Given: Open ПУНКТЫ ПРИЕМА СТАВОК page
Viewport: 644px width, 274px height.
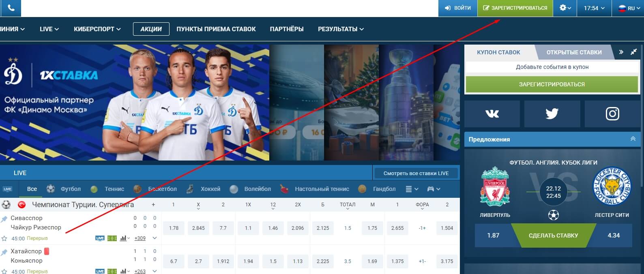Looking at the screenshot, I should 216,29.
